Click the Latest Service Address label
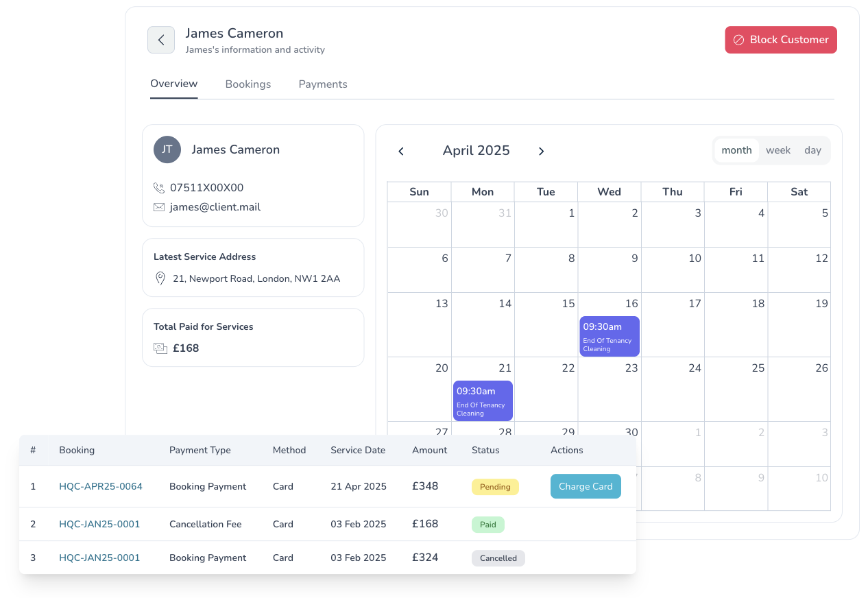 205,256
